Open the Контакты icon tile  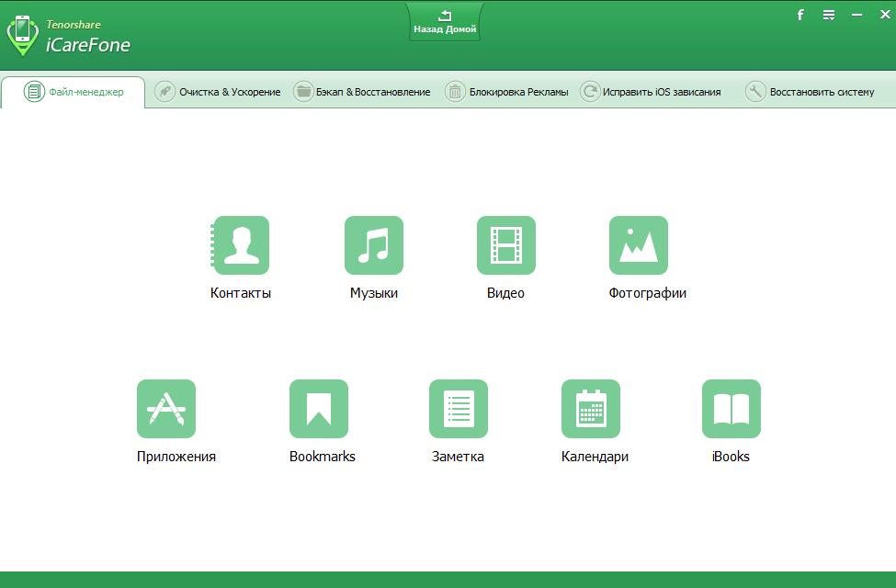(x=241, y=245)
